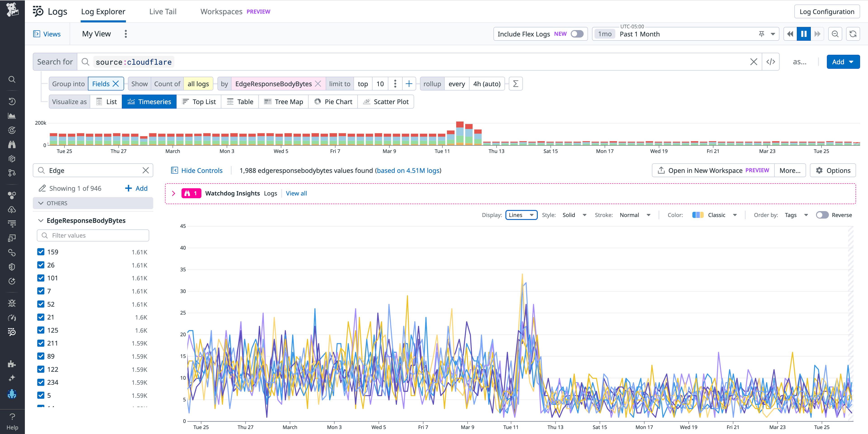Open Log Configuration
The image size is (868, 434).
827,11
